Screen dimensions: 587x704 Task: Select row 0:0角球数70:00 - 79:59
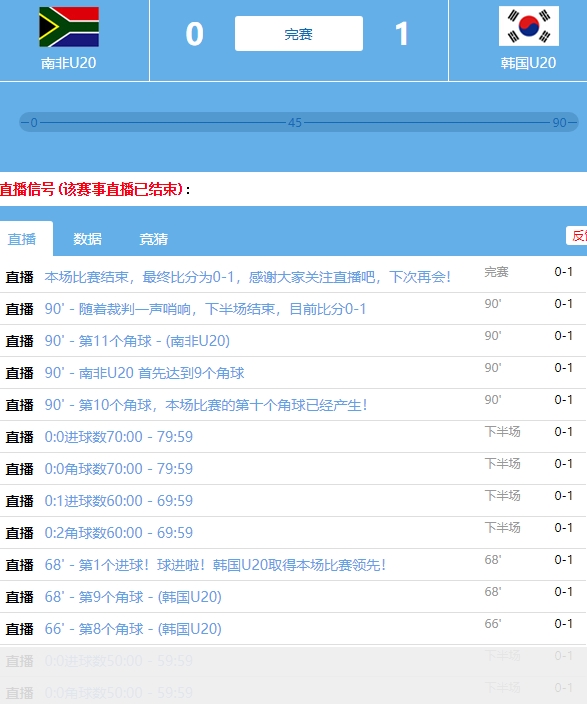(x=293, y=469)
